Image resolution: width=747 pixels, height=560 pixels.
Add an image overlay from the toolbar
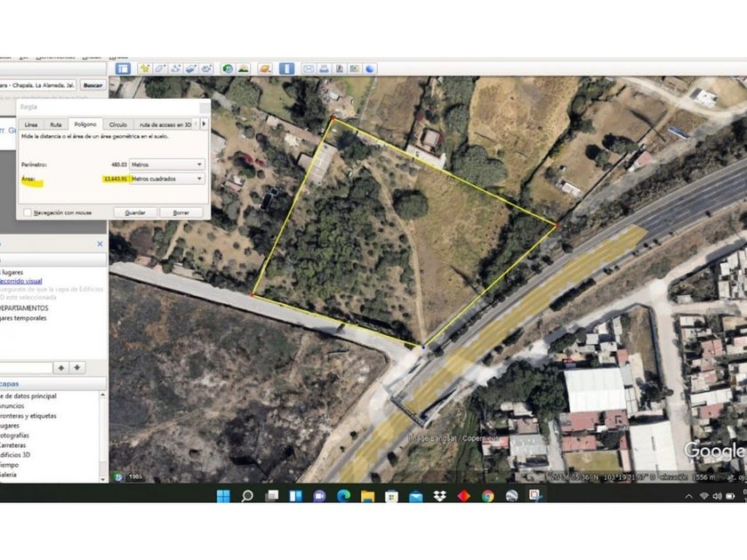click(191, 68)
